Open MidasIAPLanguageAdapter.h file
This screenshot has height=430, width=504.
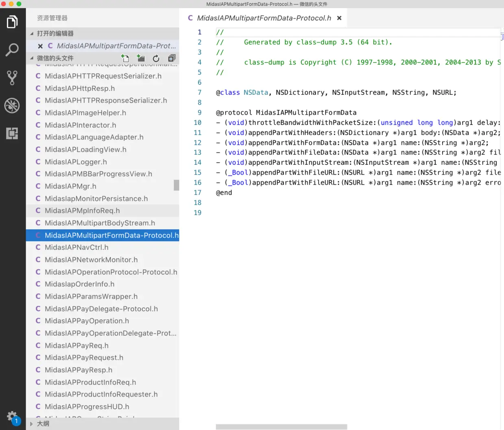pyautogui.click(x=102, y=137)
